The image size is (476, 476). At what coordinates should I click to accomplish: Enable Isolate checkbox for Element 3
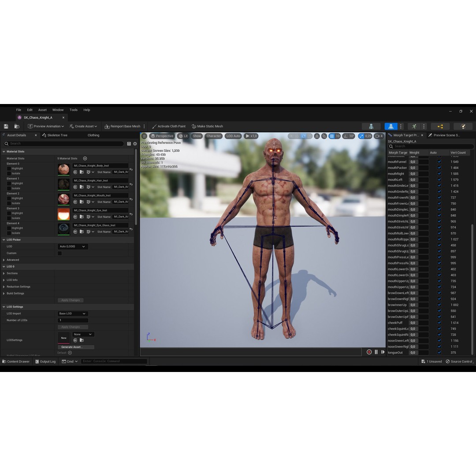[9, 218]
